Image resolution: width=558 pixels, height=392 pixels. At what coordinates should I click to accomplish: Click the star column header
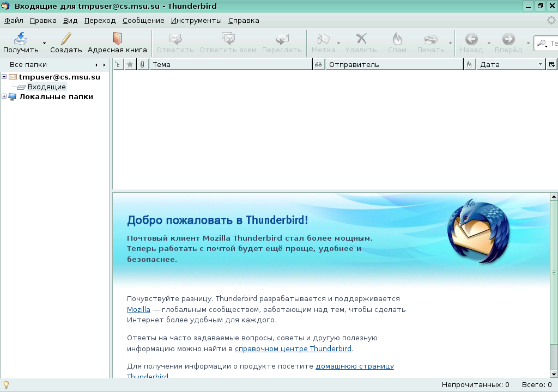click(x=130, y=64)
